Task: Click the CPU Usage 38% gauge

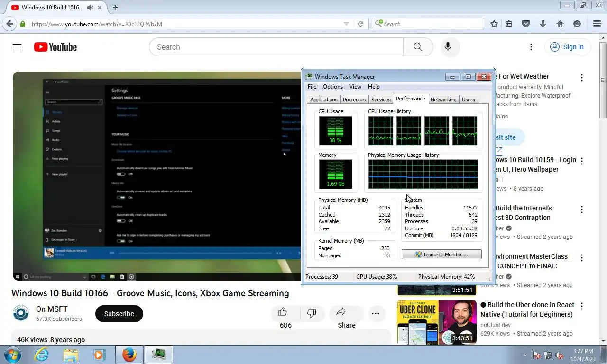Action: [x=335, y=131]
